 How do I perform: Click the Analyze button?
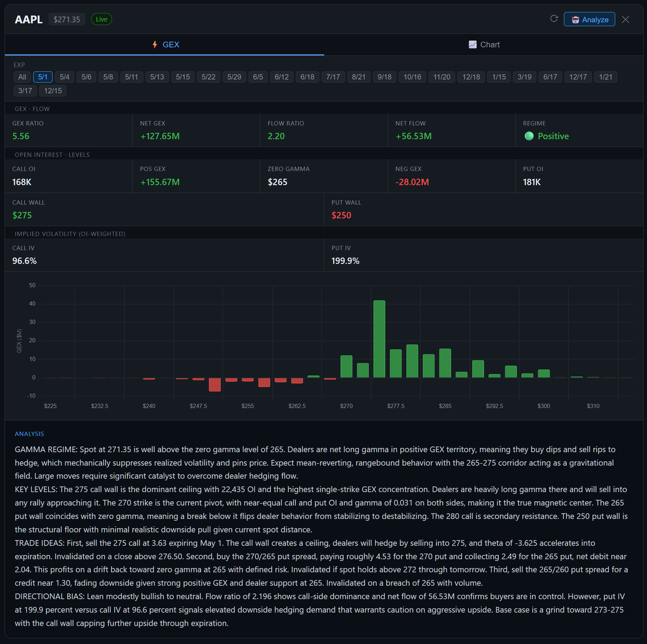[x=589, y=19]
